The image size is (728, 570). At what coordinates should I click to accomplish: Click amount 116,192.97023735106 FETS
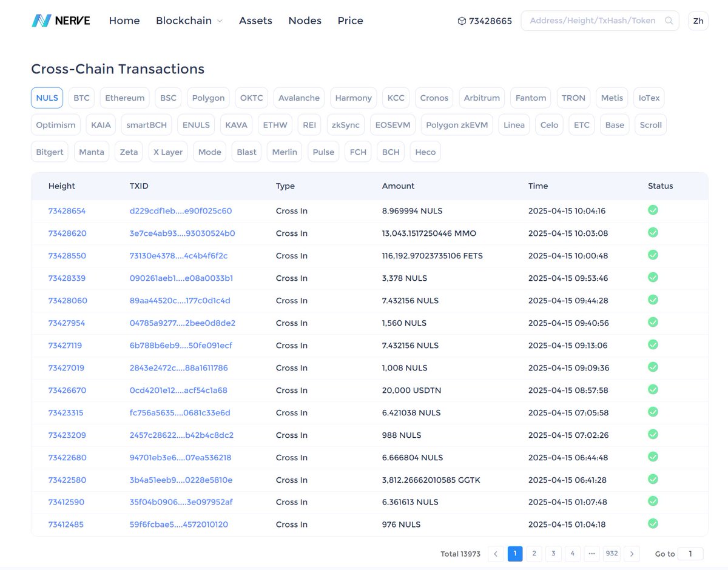(x=433, y=256)
